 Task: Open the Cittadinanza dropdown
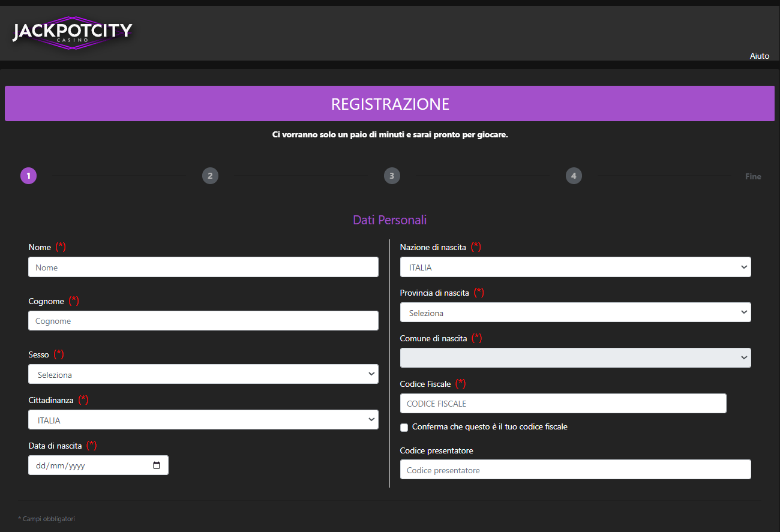[x=203, y=419]
